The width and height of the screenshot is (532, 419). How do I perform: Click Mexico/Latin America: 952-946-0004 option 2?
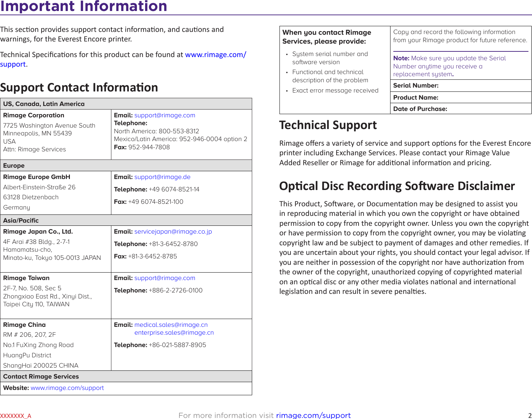pyautogui.click(x=181, y=139)
